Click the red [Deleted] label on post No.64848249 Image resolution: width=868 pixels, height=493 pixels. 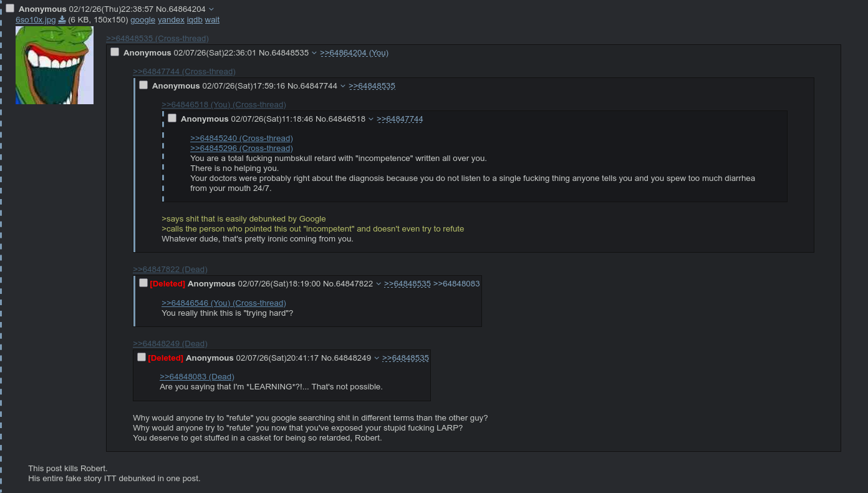166,358
